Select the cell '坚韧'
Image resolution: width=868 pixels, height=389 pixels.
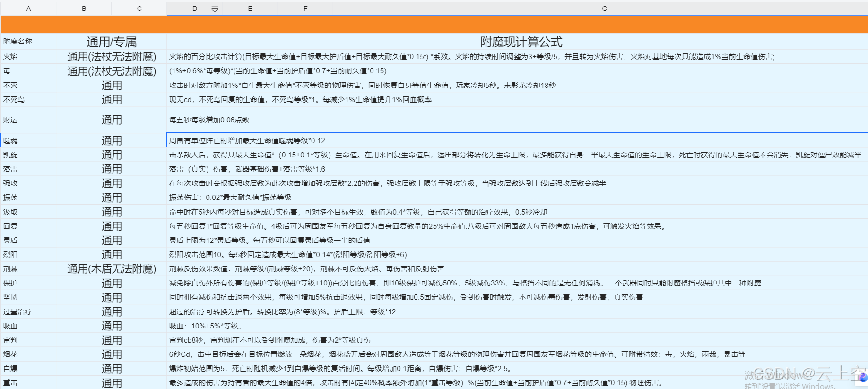28,297
